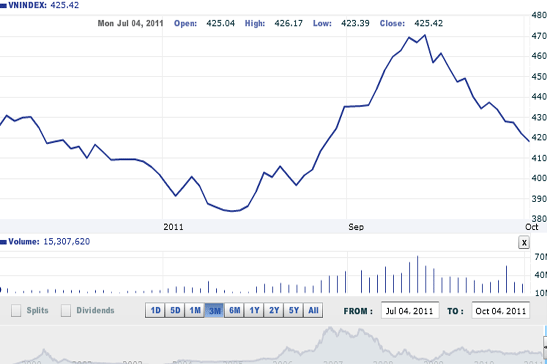Select the 1D time range
Image resolution: width=550 pixels, height=364 pixels.
tap(155, 310)
